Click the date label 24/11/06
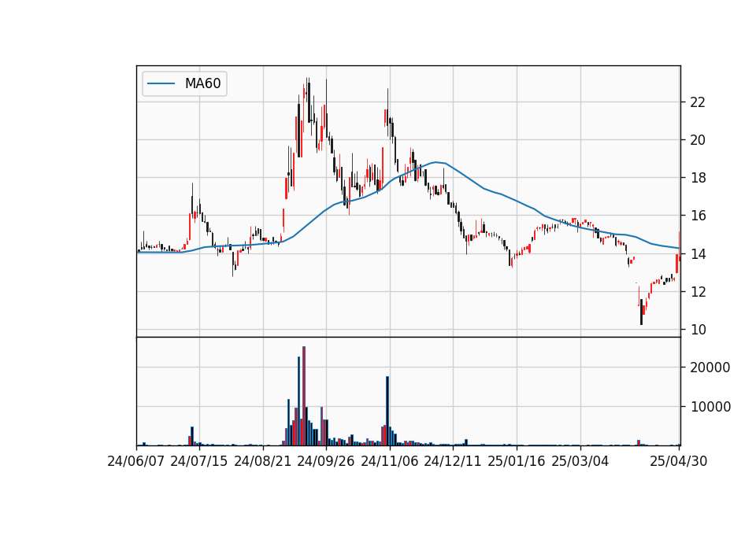Image resolution: width=756 pixels, height=543 pixels. click(390, 461)
